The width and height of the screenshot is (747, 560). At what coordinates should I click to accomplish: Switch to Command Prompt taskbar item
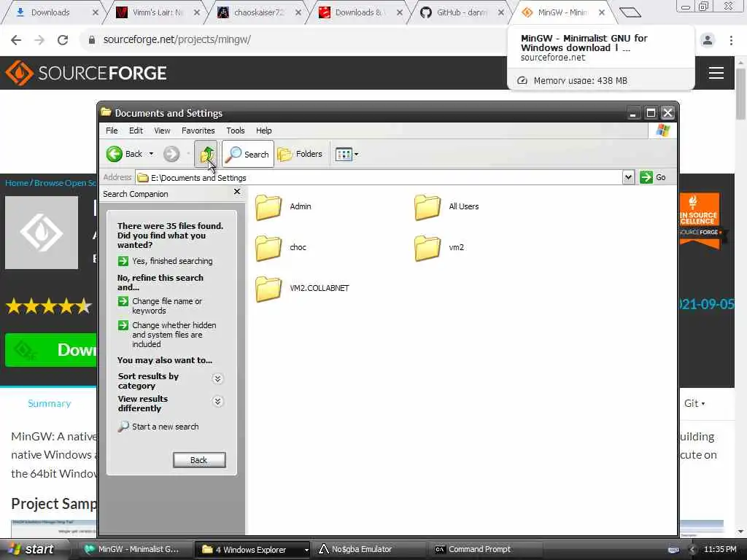[x=485, y=549]
